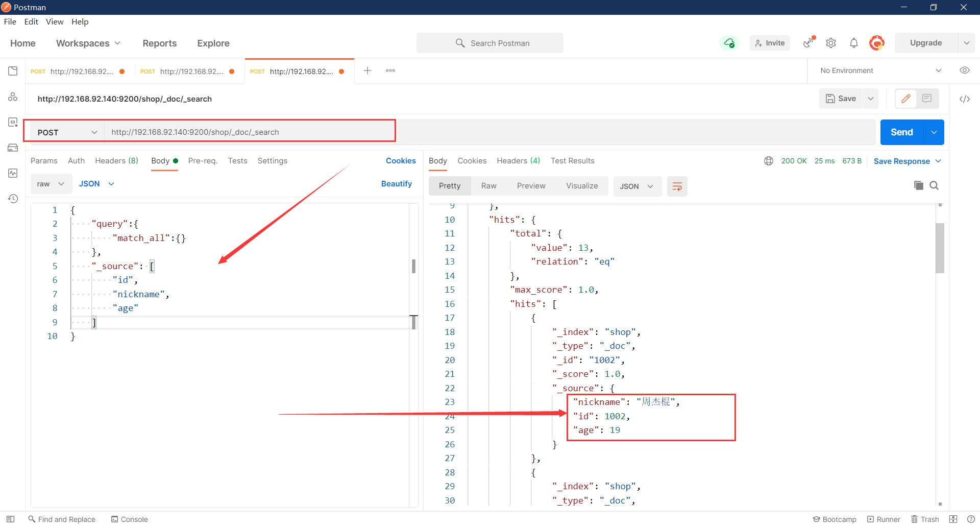Open the request Cookies link

(401, 161)
